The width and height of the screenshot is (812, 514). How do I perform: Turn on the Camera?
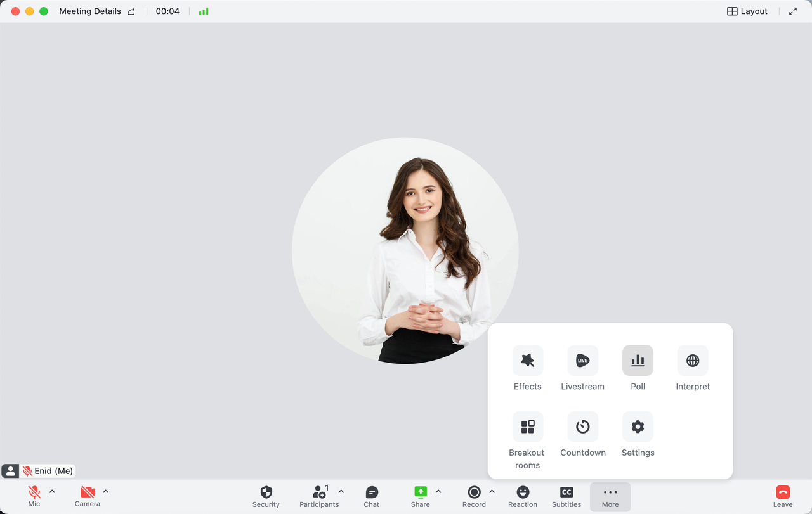point(87,496)
